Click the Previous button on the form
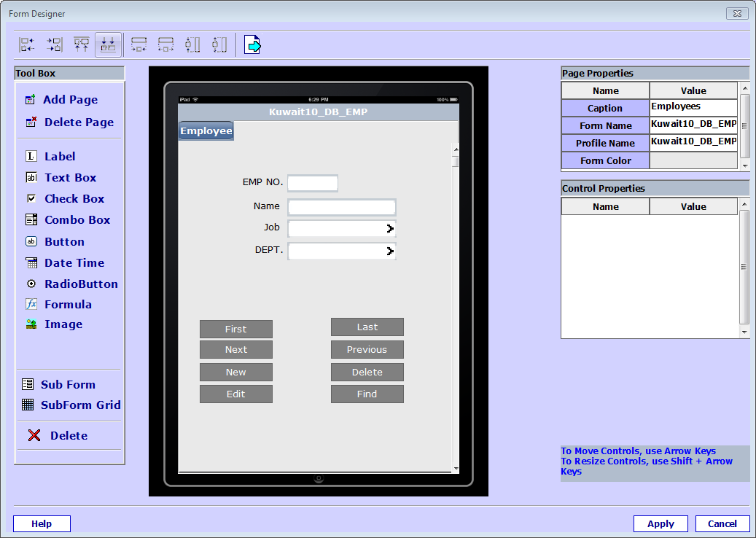756x538 pixels. tap(367, 350)
